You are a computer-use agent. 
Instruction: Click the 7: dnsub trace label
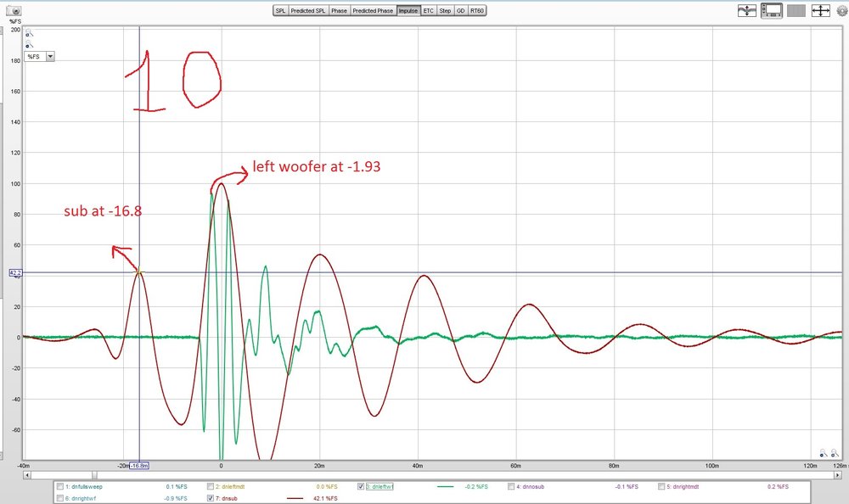(x=227, y=498)
